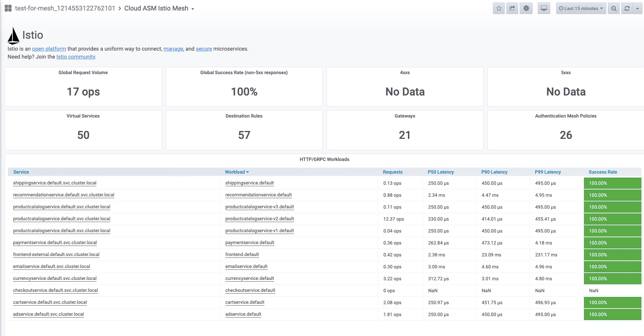The width and height of the screenshot is (644, 336).
Task: Open frontend.default workload link
Action: coord(242,255)
